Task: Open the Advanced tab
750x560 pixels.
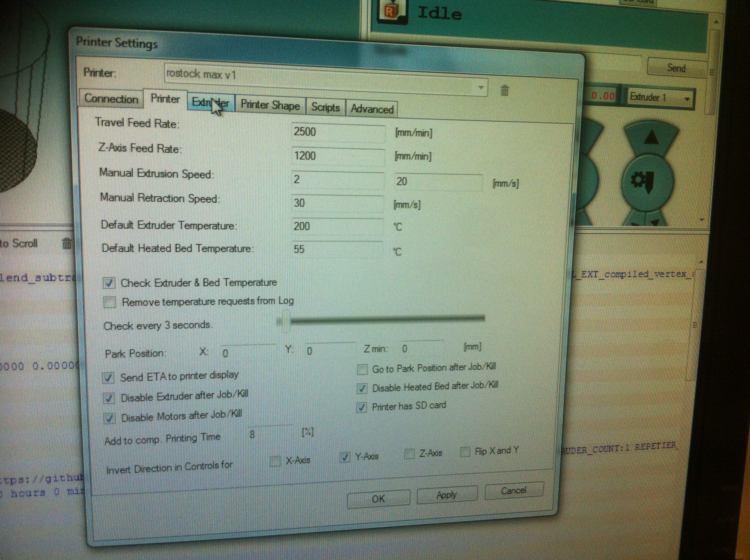Action: (x=372, y=109)
